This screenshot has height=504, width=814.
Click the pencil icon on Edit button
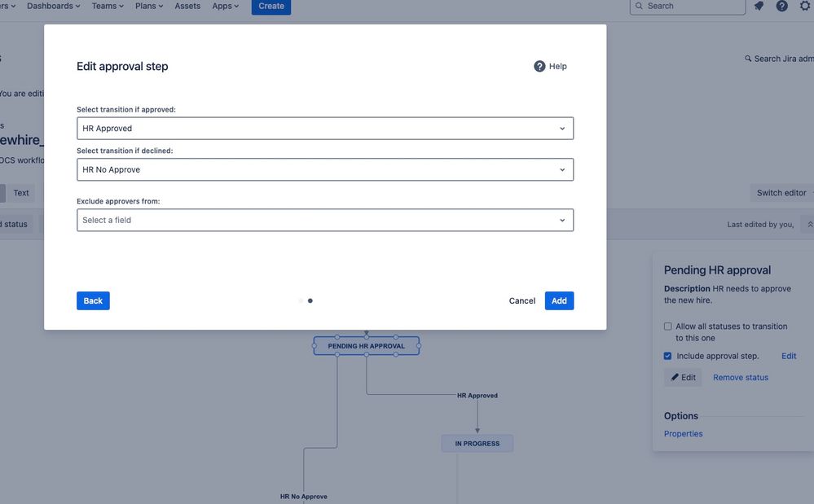[675, 378]
